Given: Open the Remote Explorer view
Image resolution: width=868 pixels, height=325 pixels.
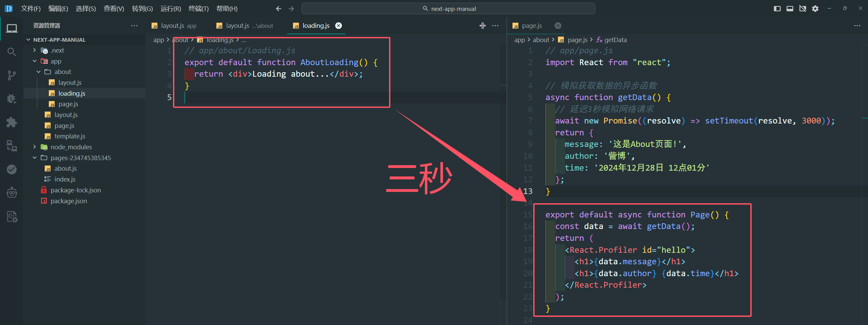Looking at the screenshot, I should (12, 146).
